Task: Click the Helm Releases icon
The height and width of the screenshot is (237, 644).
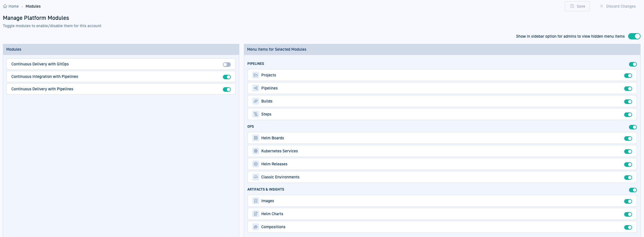Action: point(256,164)
